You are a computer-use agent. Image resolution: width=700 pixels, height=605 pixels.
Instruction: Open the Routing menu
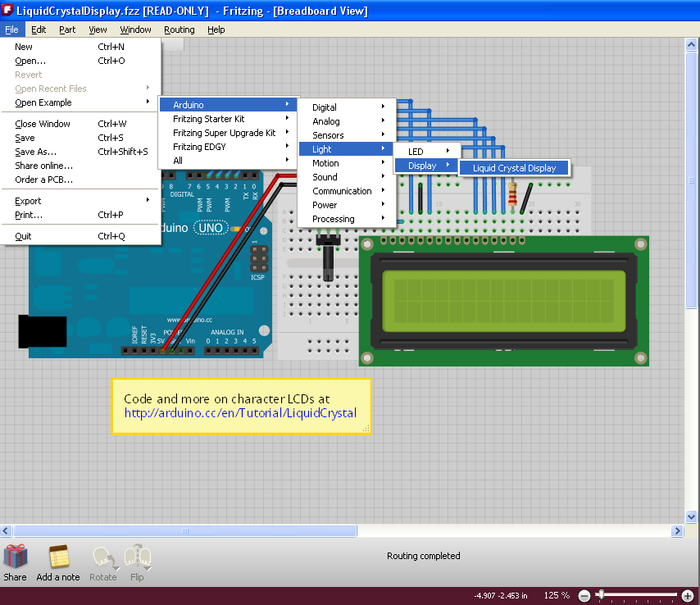point(179,30)
